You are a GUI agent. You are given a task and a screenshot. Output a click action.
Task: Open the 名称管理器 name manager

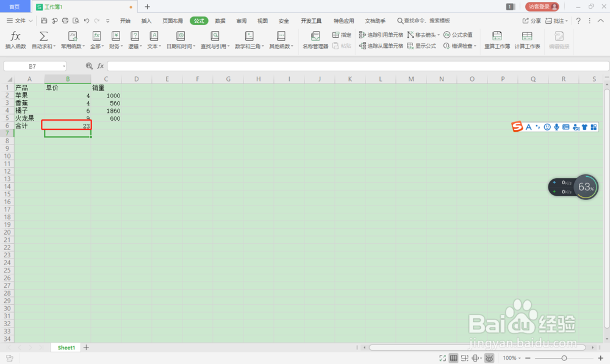click(315, 40)
